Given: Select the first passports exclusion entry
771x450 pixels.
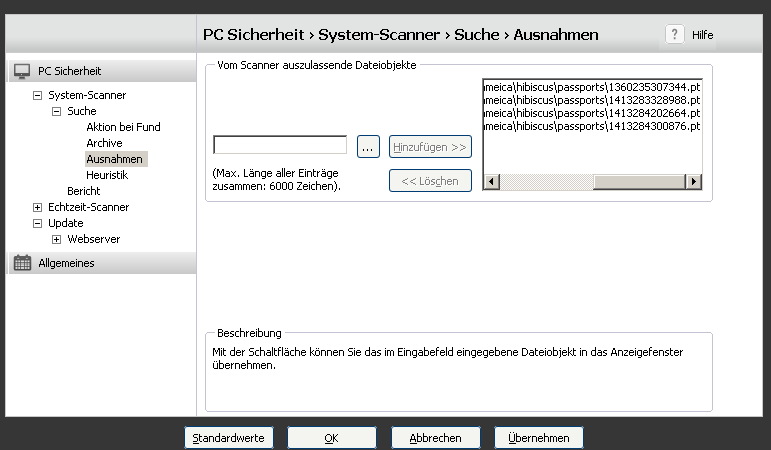Looking at the screenshot, I should [590, 87].
